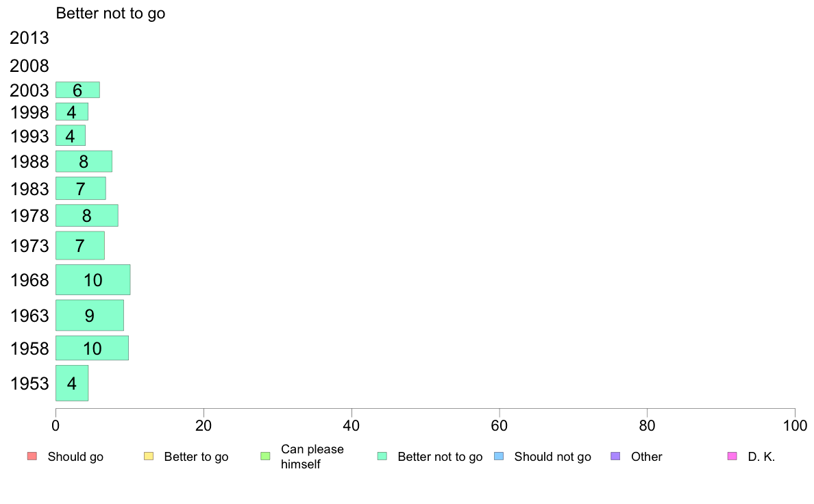Select the green Can please himself swatch
814x504 pixels.
[x=265, y=456]
